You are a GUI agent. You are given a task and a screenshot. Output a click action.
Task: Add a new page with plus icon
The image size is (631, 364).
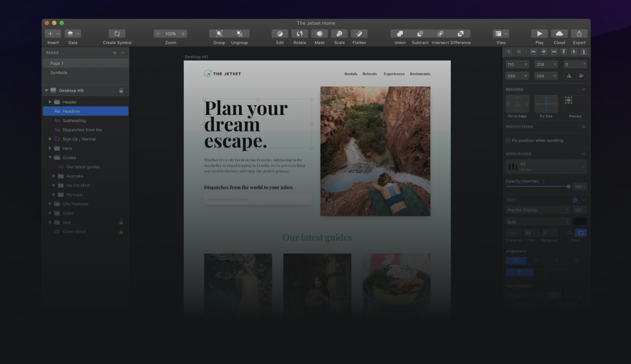click(114, 53)
